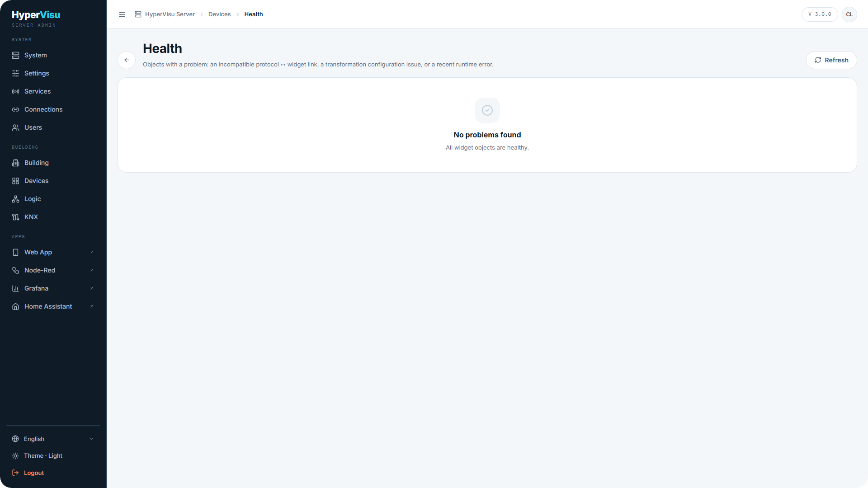Screen dimensions: 868x488
Task: Click the 'No problems found' text
Action: 487,135
